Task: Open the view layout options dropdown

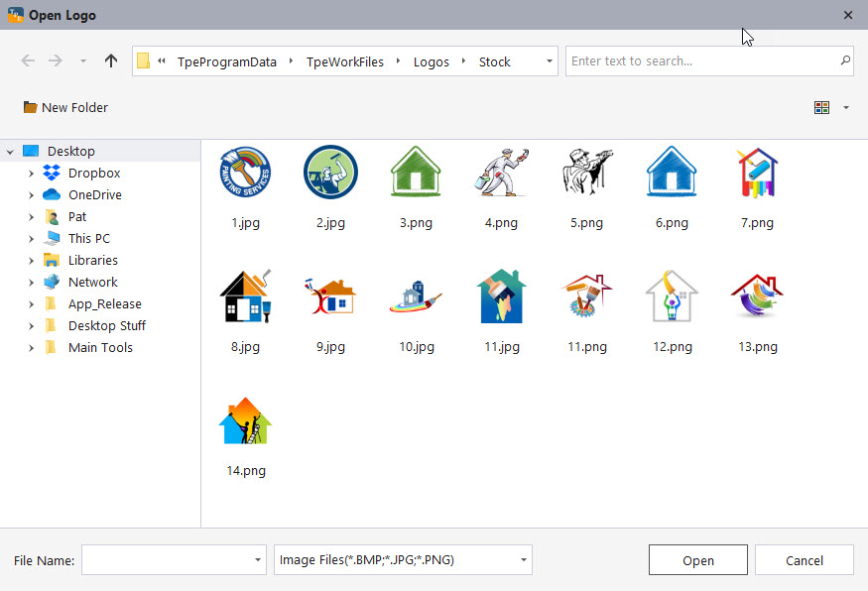Action: coord(845,107)
